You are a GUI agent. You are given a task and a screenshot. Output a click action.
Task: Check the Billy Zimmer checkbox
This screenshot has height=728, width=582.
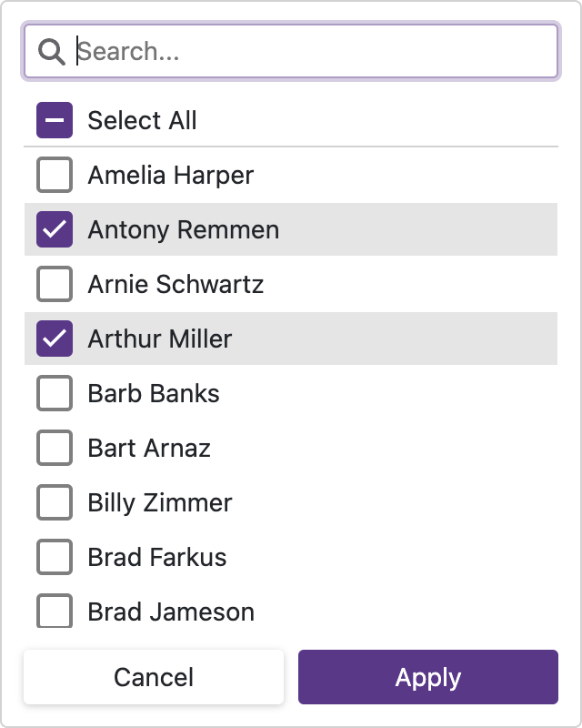[x=55, y=502]
